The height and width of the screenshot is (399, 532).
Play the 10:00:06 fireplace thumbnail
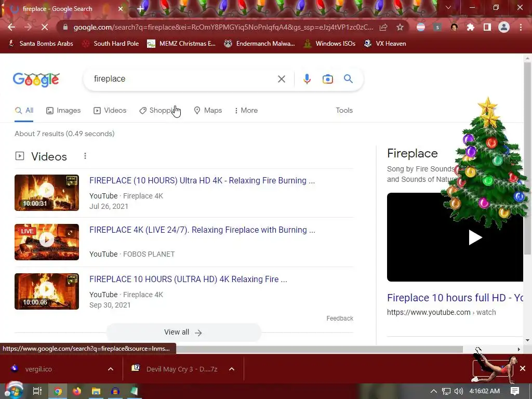click(x=47, y=291)
